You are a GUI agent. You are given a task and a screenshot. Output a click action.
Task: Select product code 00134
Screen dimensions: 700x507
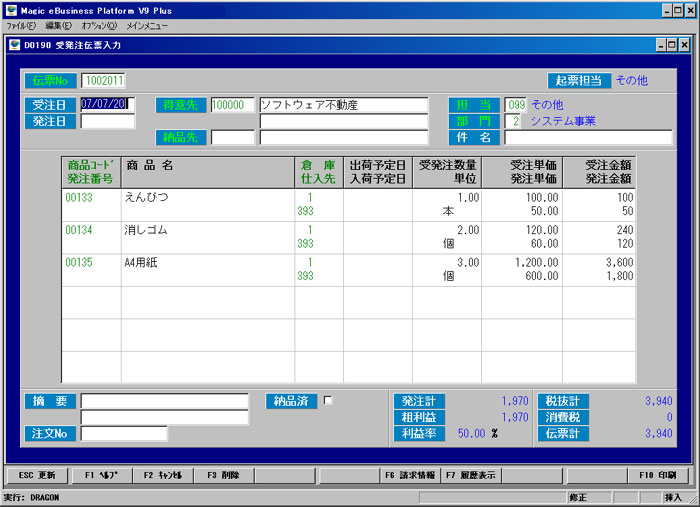pyautogui.click(x=79, y=230)
